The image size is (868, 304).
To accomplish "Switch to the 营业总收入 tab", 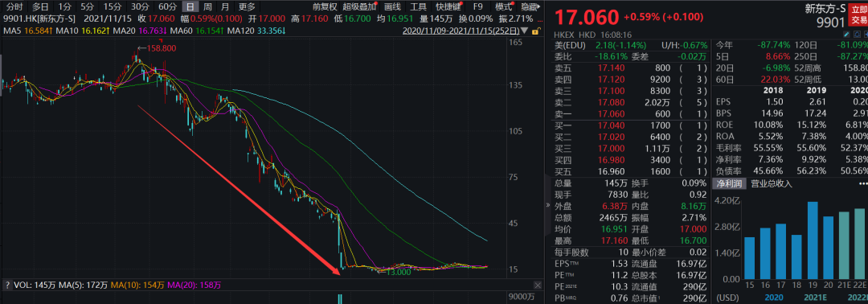I will point(771,184).
